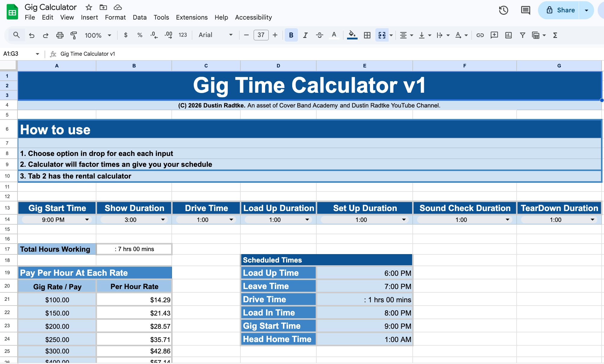Open version history clock icon
The image size is (604, 364).
[x=503, y=10]
